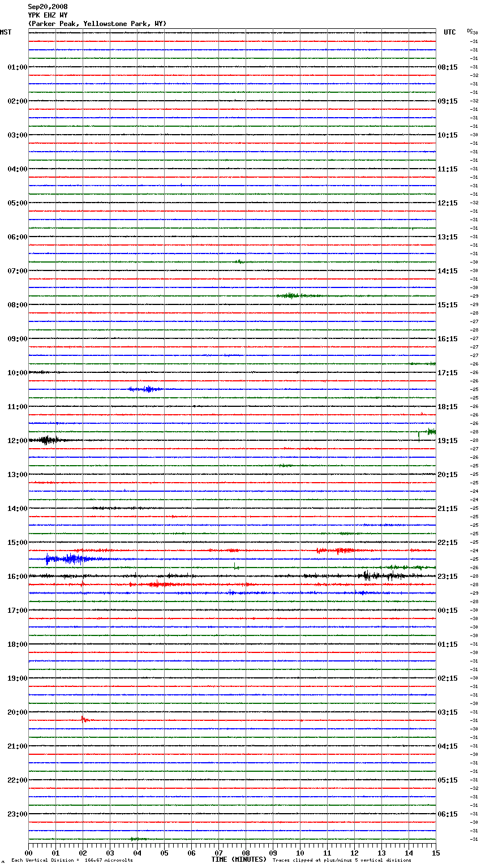Click bottom axis minute tick label 05
This screenshot has width=481, height=868.
pos(164,853)
